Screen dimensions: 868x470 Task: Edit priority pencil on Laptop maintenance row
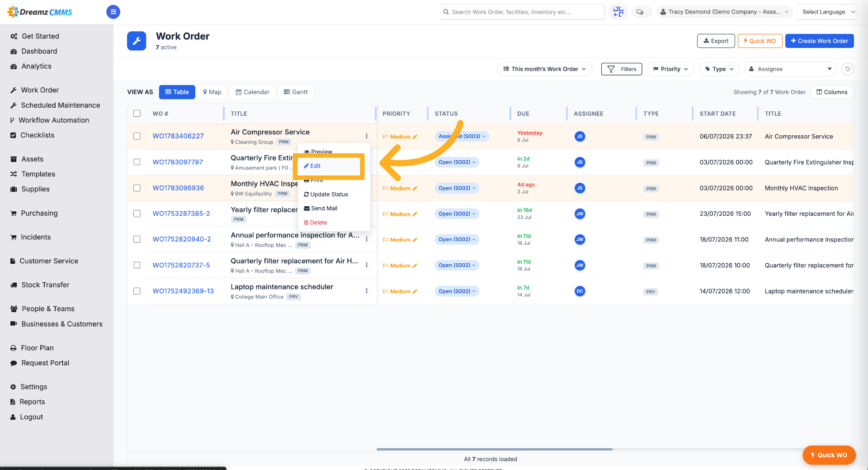[415, 291]
